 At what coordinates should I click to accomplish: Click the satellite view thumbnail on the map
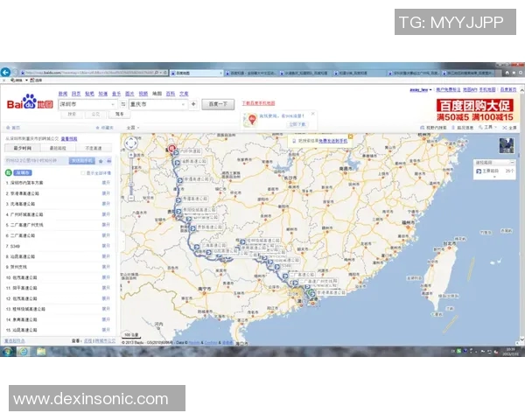(x=506, y=145)
